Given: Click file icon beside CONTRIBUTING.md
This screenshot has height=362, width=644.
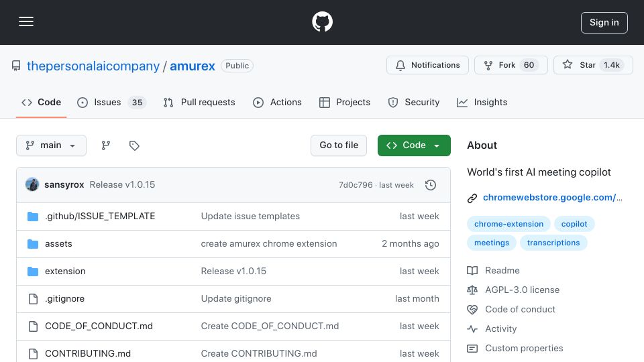Looking at the screenshot, I should click(x=33, y=353).
